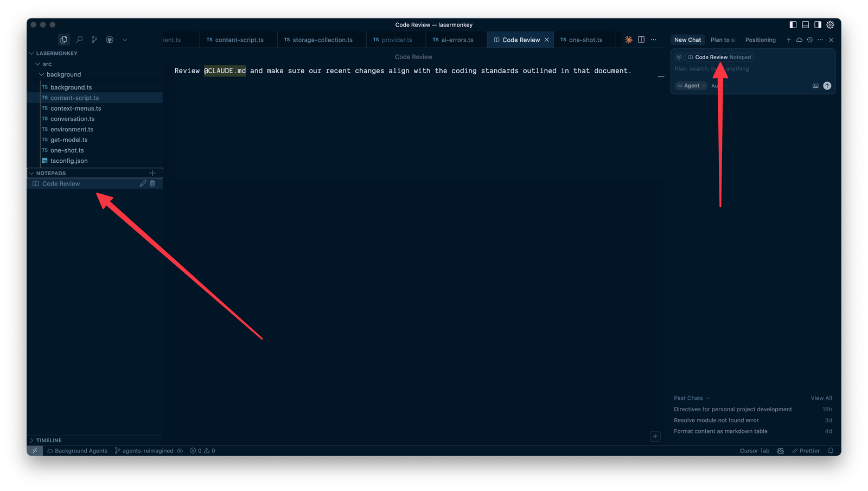Screen dimensions: 868x491
Task: Open the Past Chats dropdown
Action: 692,398
